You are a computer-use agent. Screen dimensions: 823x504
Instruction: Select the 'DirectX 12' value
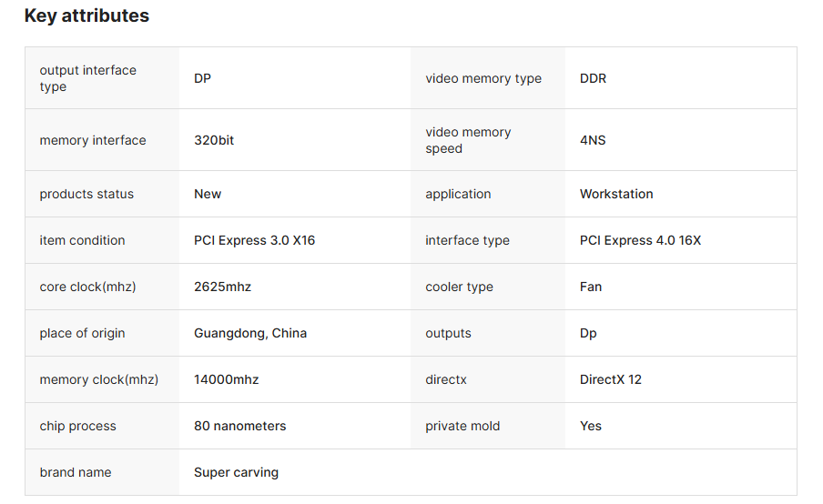pos(611,379)
